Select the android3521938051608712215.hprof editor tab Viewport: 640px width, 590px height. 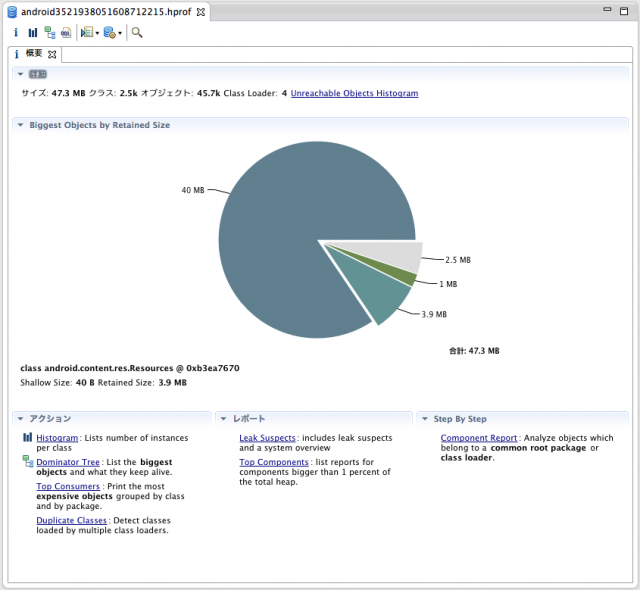coord(106,12)
